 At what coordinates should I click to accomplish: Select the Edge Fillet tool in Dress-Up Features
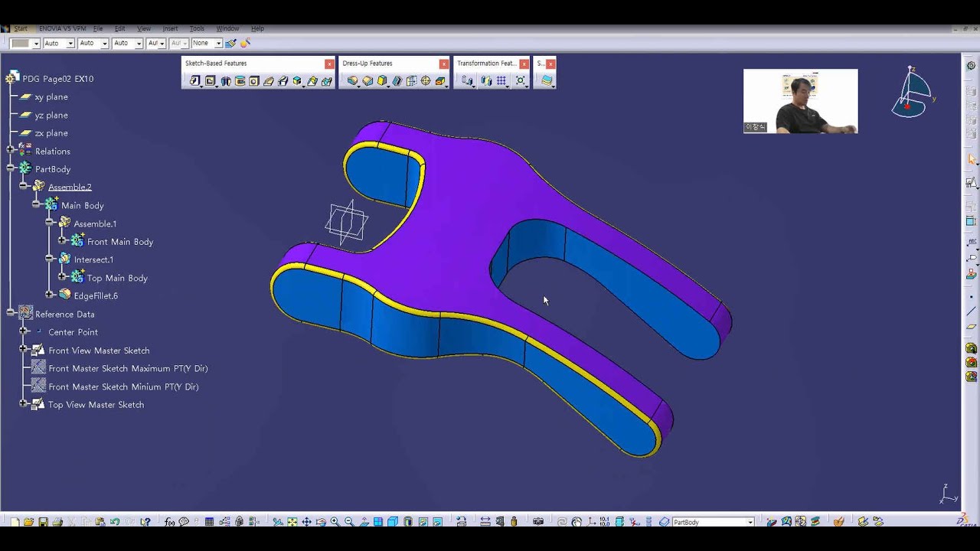[352, 81]
